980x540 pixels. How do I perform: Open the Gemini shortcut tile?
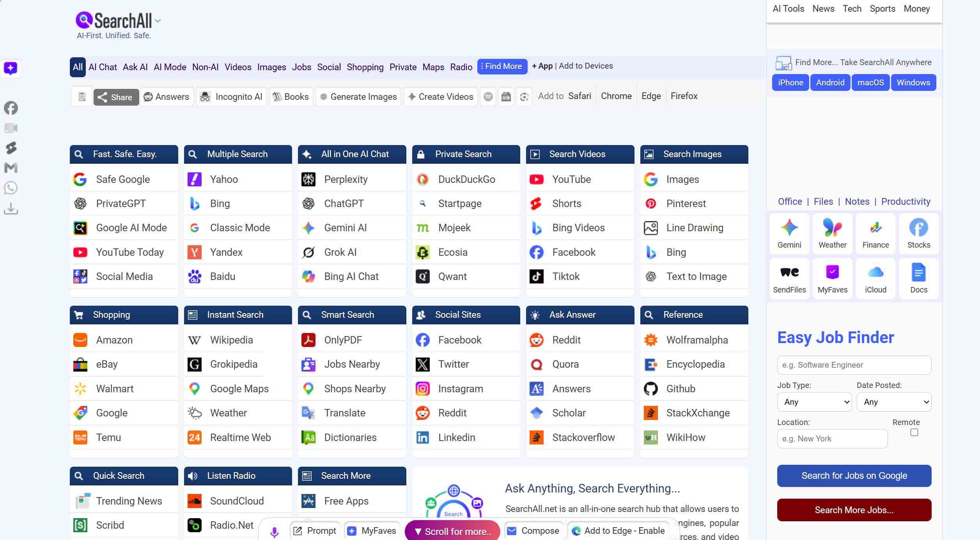[x=789, y=234]
